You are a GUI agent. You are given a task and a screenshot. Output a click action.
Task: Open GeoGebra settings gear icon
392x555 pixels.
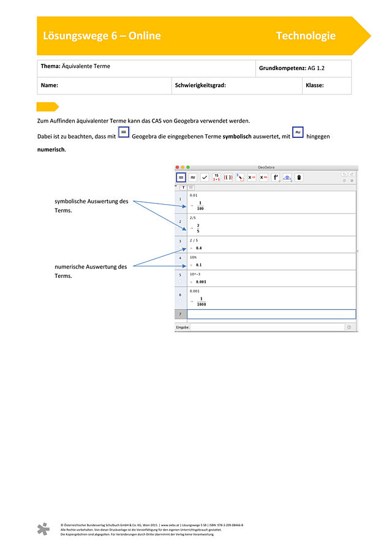click(352, 180)
